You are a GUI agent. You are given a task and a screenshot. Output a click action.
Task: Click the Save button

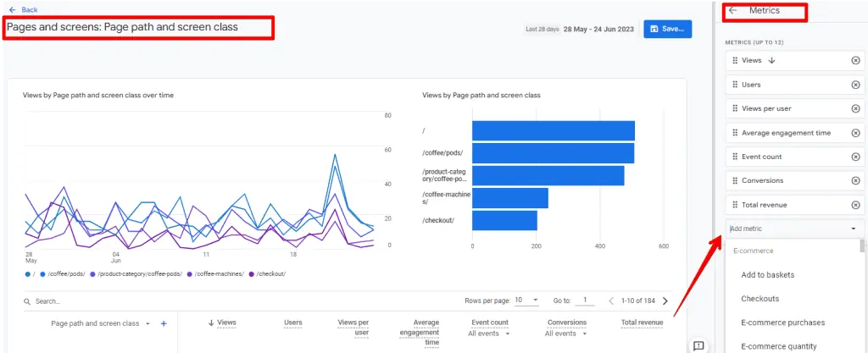coord(668,29)
